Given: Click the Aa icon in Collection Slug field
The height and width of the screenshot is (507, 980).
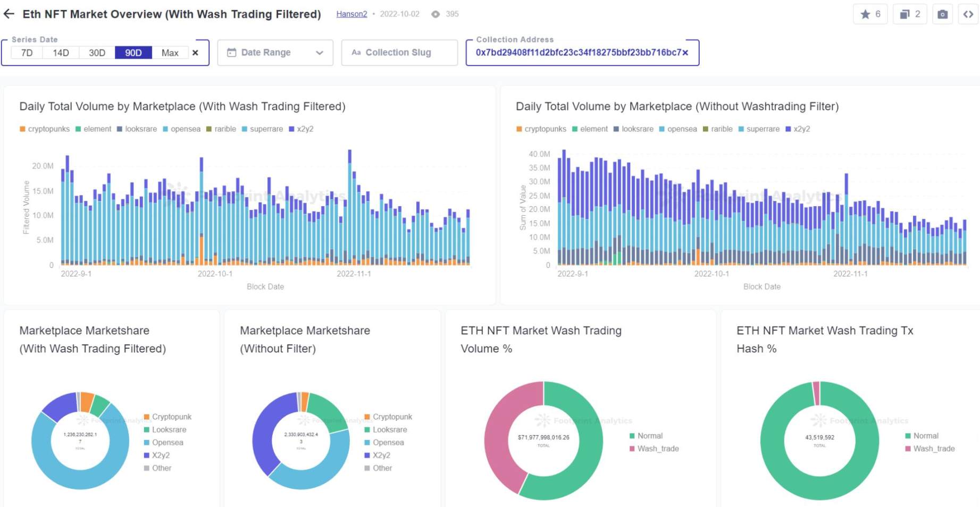Looking at the screenshot, I should (x=356, y=53).
